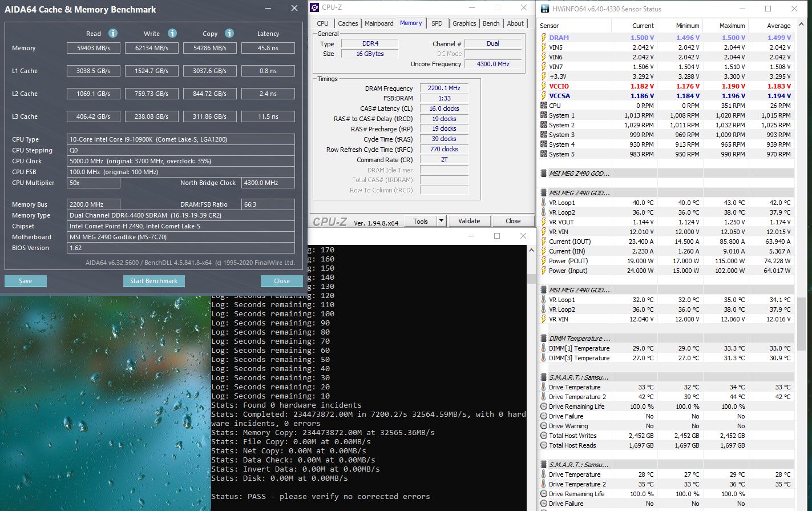Click the Memory Read value 59403 MB/s
The image size is (812, 511).
click(x=94, y=48)
